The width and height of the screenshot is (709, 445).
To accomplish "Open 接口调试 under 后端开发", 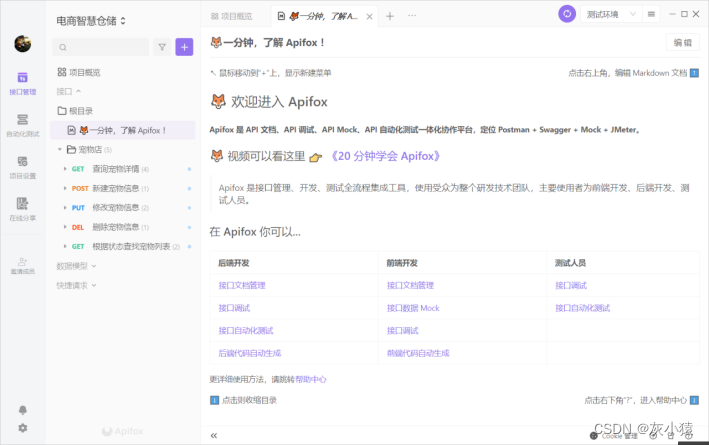I will click(x=234, y=308).
